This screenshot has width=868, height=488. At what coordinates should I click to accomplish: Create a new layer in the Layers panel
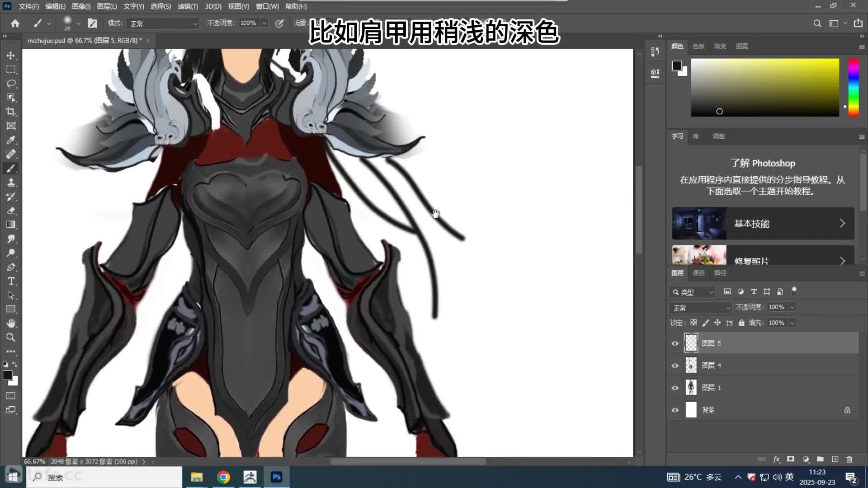[x=835, y=459]
